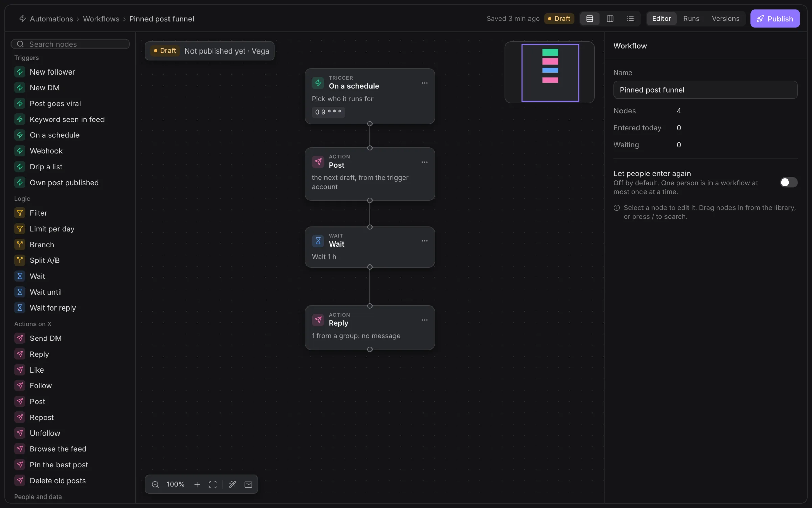
Task: Switch to the Runs tab
Action: tap(691, 19)
